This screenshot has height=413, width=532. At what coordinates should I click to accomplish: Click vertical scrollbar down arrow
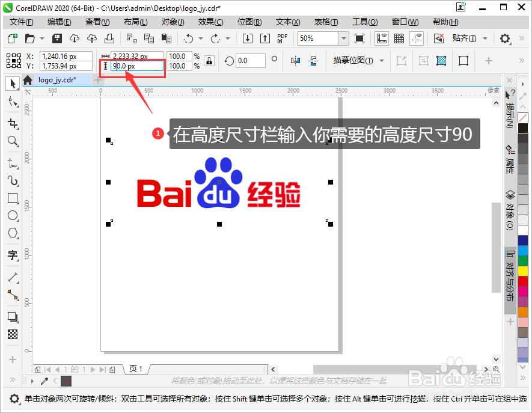point(496,359)
